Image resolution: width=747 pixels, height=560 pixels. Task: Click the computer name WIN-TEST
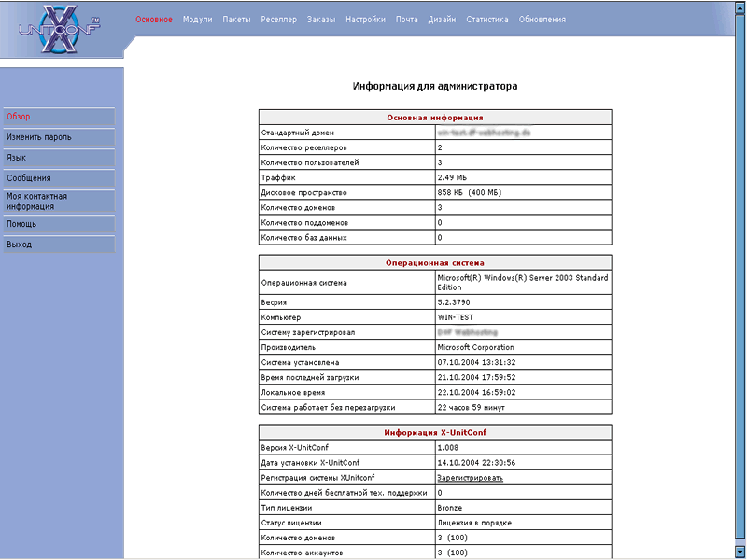pos(456,317)
